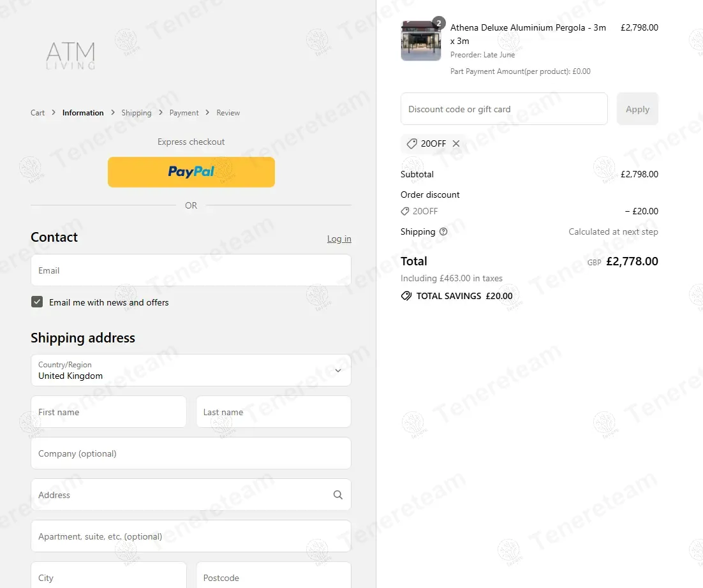
Task: Focus the Last name field
Action: pyautogui.click(x=274, y=412)
